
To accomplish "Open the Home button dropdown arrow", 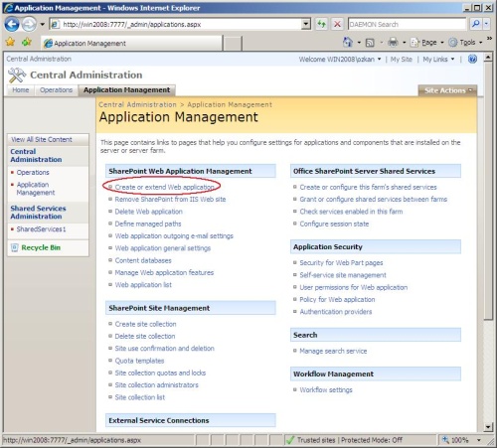I will [x=359, y=43].
